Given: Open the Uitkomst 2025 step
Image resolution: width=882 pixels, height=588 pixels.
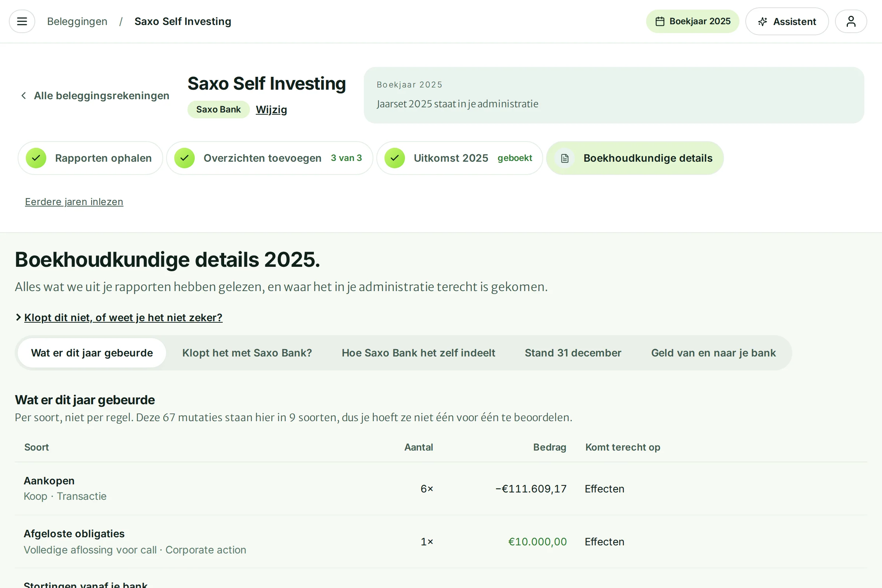Looking at the screenshot, I should (x=459, y=158).
